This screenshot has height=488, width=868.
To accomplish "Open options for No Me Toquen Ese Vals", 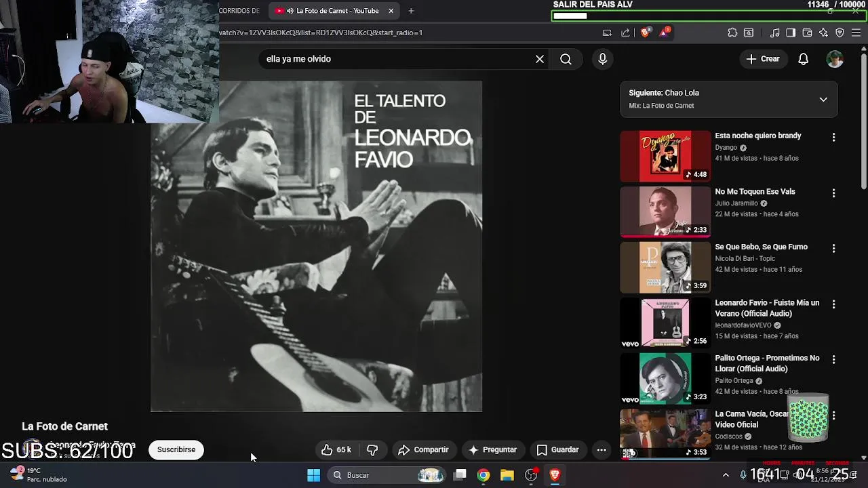I will coord(833,193).
